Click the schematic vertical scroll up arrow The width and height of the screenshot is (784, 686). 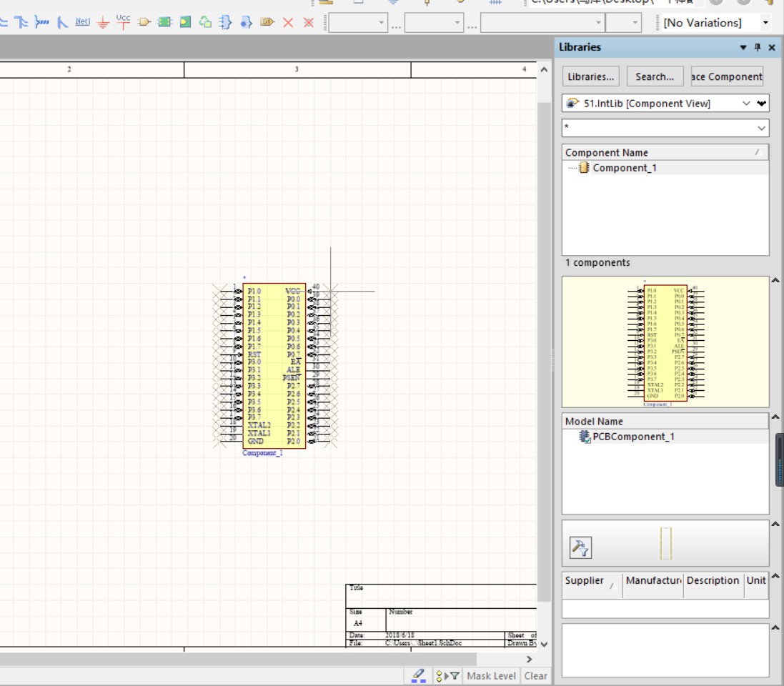pos(544,70)
